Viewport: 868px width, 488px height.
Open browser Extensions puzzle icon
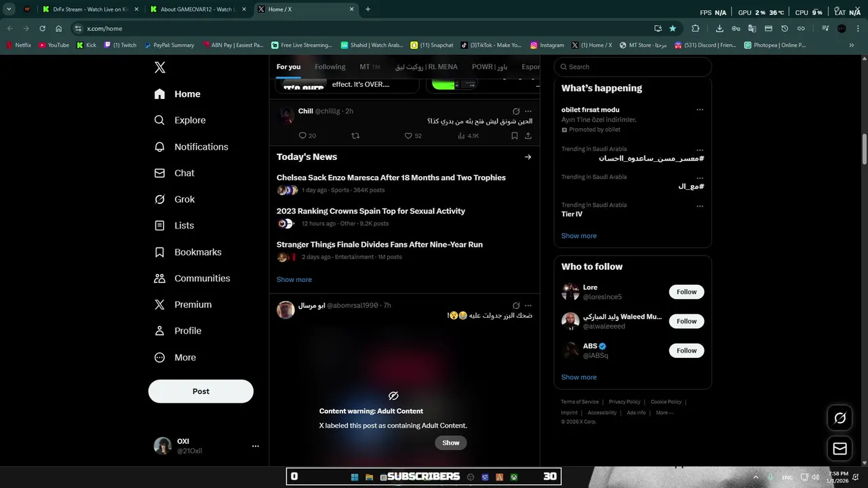[x=695, y=28]
